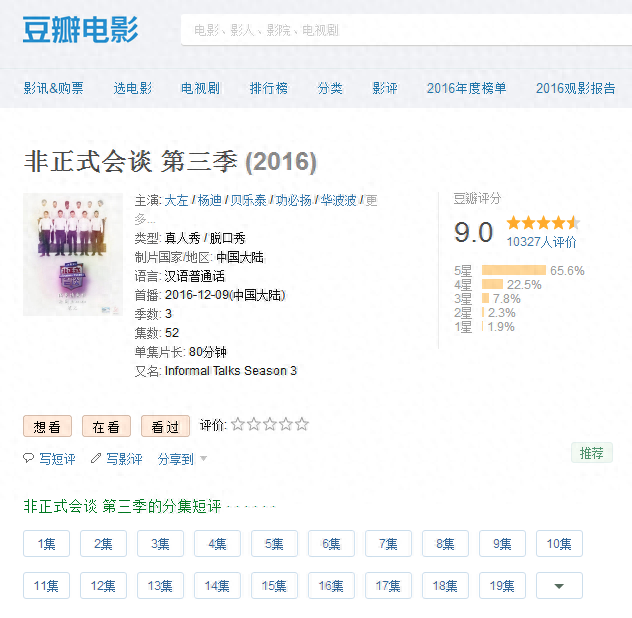Viewport: 632px width, 618px height.
Task: Open episode 10集 short reviews
Action: pos(559,544)
